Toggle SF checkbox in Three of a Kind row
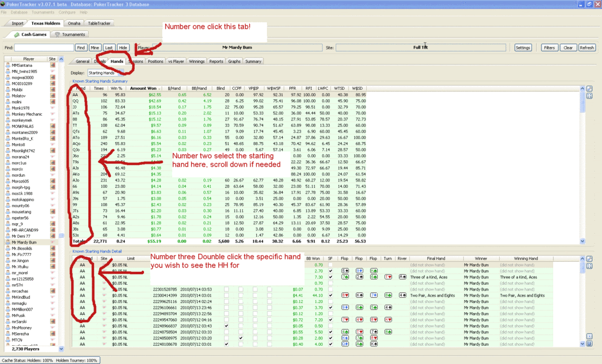Viewport: 602px width, 364px height. (x=330, y=277)
